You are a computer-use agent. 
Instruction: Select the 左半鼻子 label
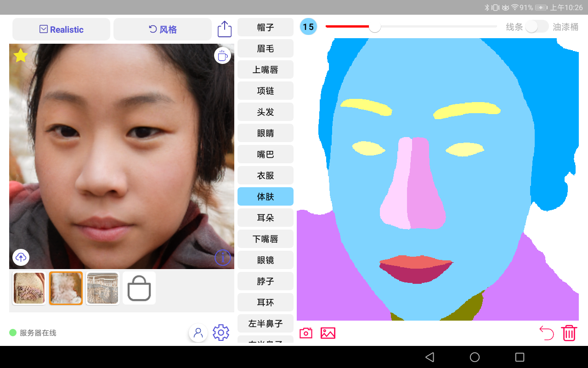(266, 323)
